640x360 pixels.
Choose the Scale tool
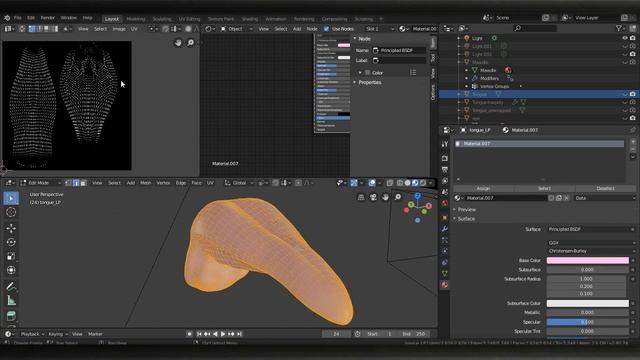(11, 256)
